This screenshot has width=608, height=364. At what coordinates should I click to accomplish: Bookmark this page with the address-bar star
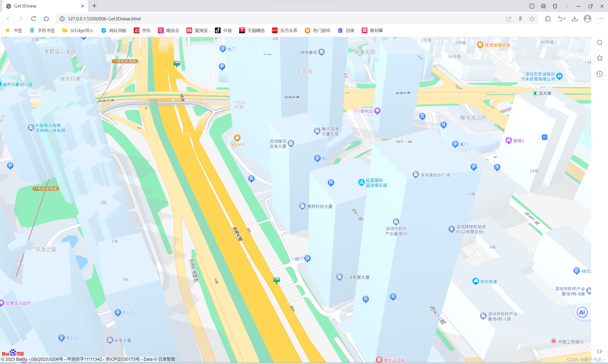[x=532, y=19]
